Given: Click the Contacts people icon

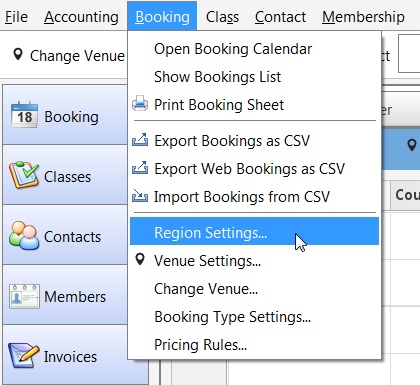Looking at the screenshot, I should tap(24, 236).
